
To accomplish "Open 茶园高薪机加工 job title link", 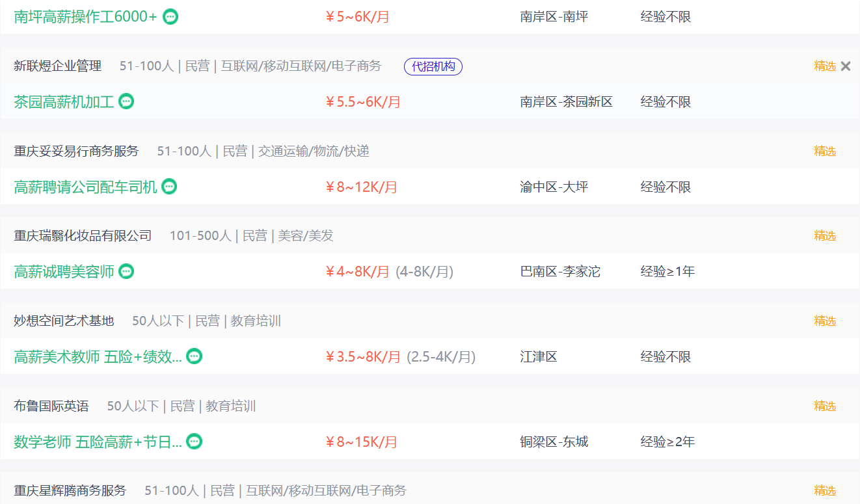I will pyautogui.click(x=64, y=102).
